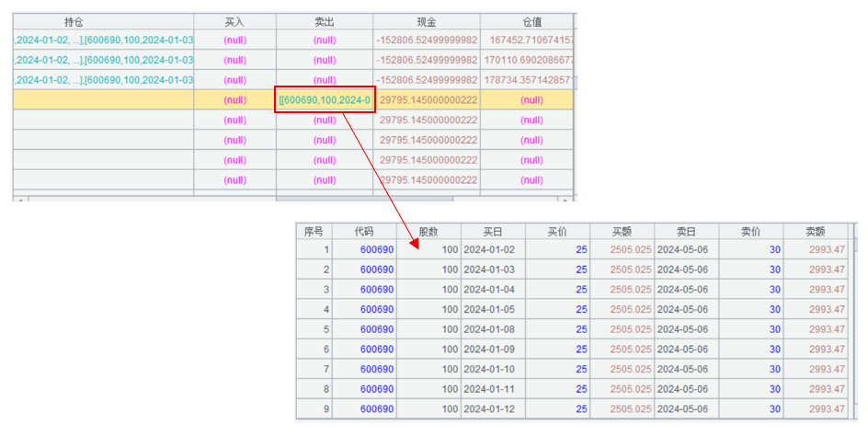Click the 卖价 column header
The width and height of the screenshot is (868, 436).
pos(751,231)
